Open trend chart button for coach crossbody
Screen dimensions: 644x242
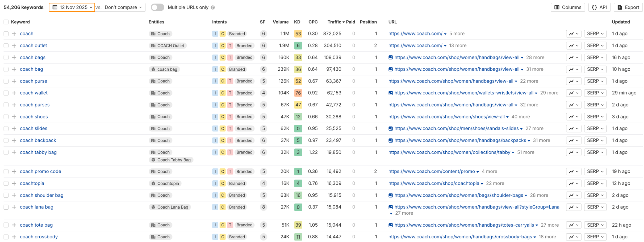point(574,237)
